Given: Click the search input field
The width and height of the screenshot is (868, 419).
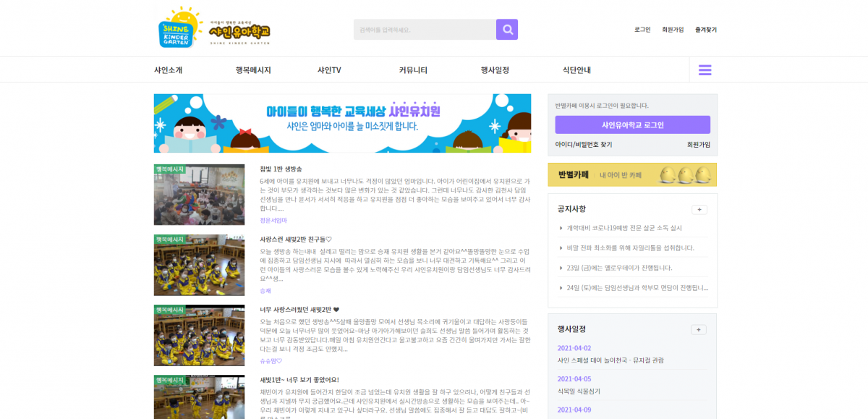Looking at the screenshot, I should pos(424,29).
